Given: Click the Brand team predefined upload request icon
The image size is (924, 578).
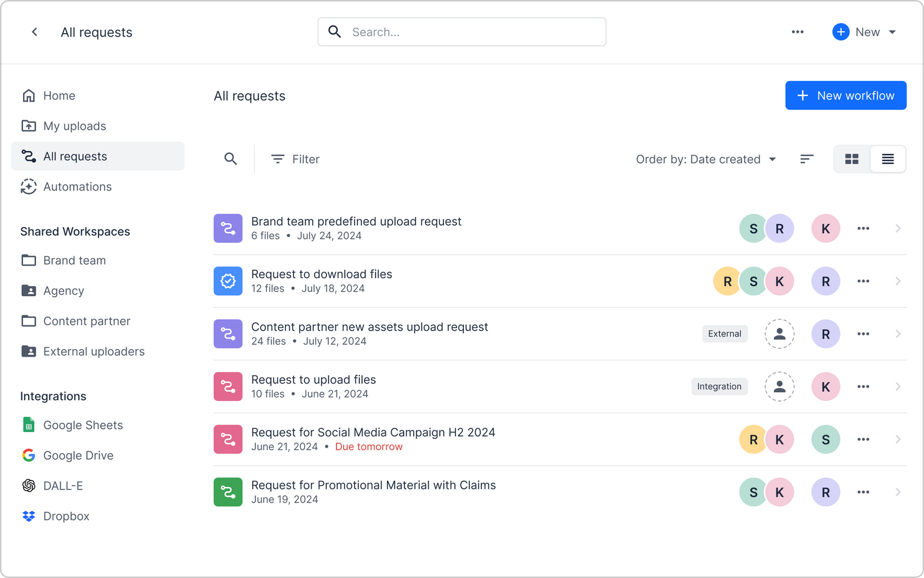Looking at the screenshot, I should [228, 228].
